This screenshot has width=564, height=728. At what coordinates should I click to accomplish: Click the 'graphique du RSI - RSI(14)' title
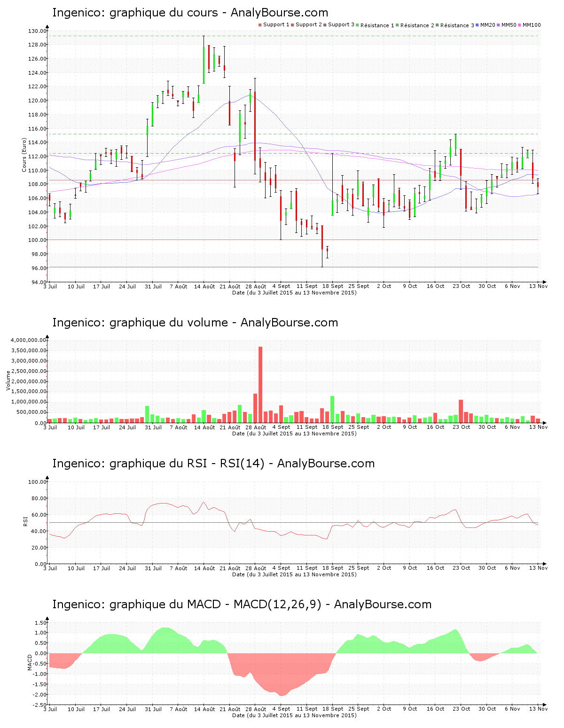187,464
